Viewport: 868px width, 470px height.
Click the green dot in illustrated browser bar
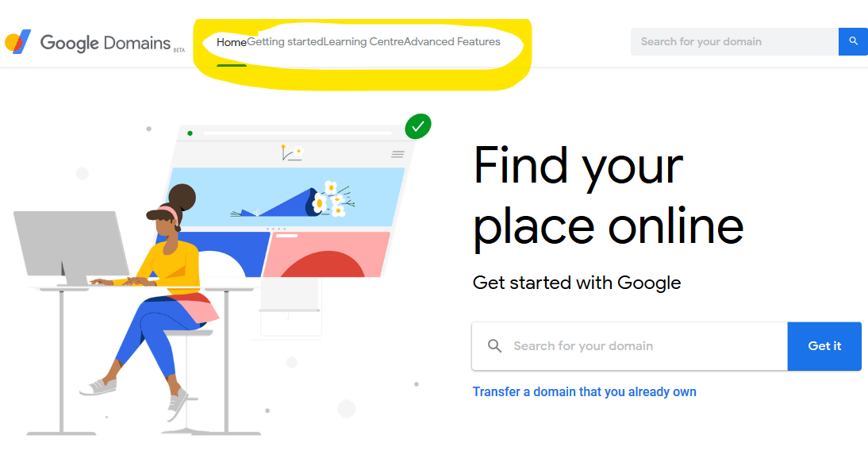[190, 133]
